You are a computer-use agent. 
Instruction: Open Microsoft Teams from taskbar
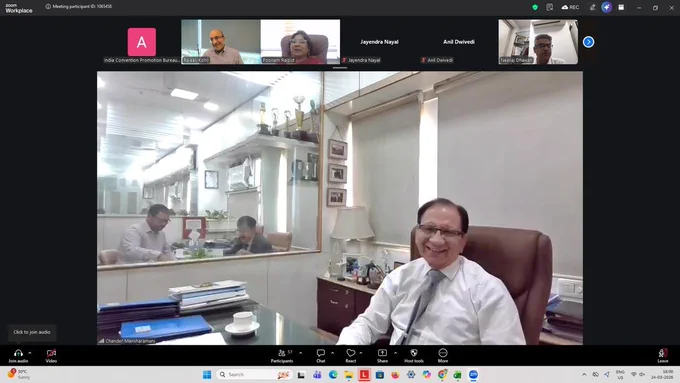(317, 375)
